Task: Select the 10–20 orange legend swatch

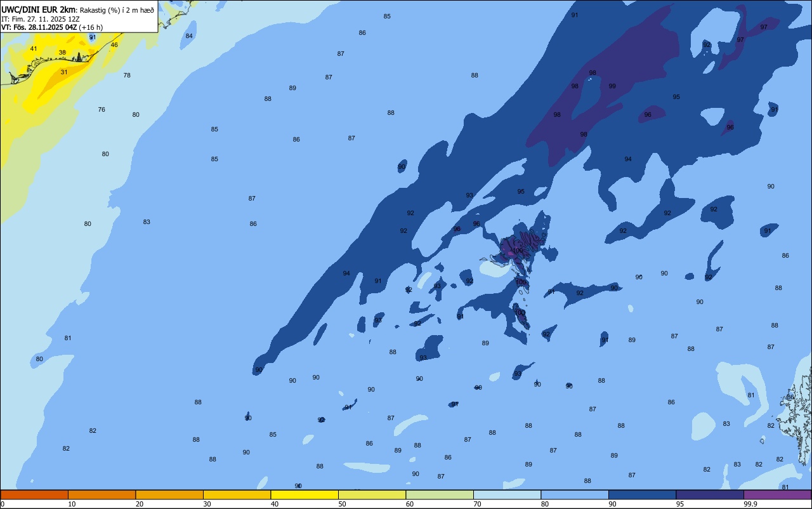Action: 101,494
